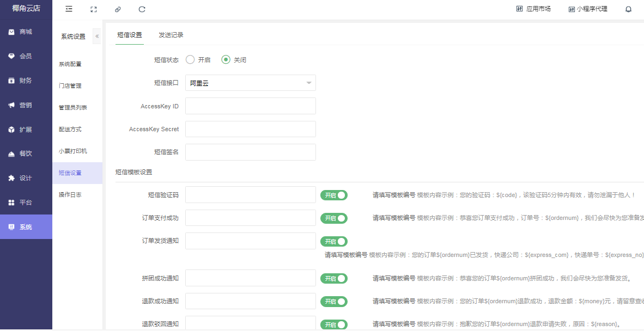Switch to the 短信设置 tab

click(130, 35)
